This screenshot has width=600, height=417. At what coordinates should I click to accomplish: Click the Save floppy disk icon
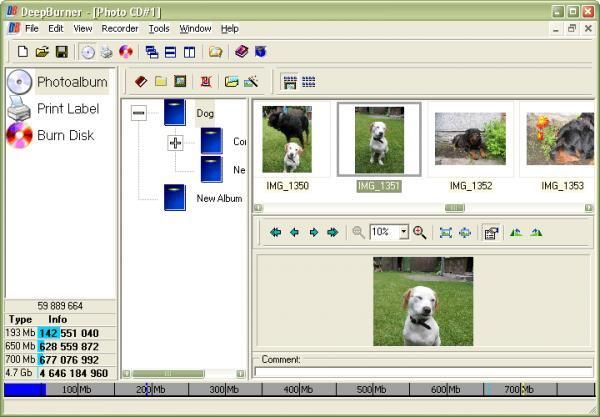62,52
